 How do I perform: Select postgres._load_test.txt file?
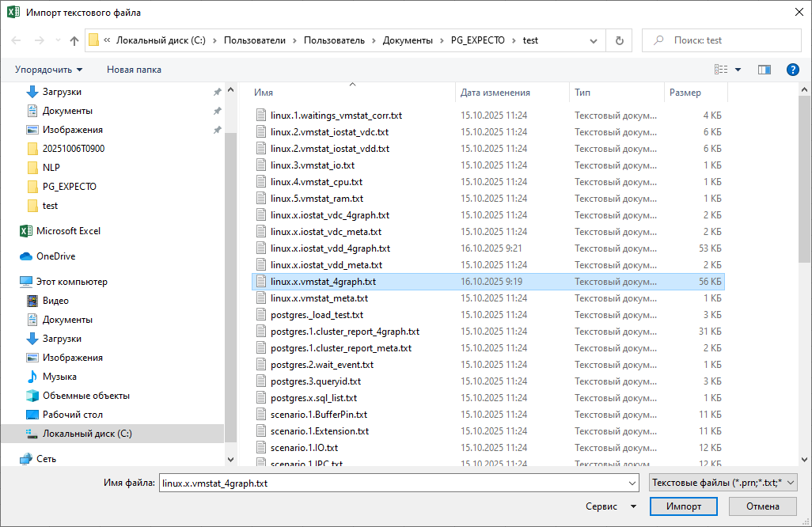coord(317,315)
